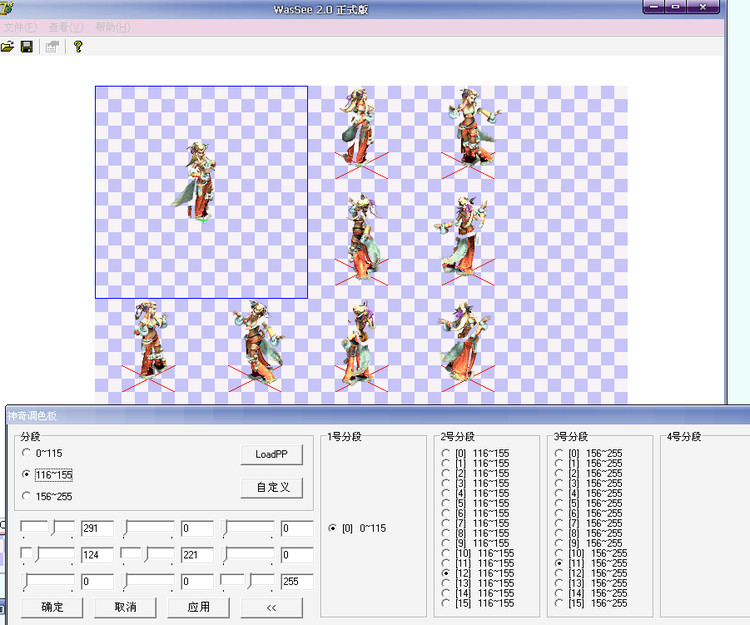Image resolution: width=750 pixels, height=625 pixels.
Task: Click the input field containing 221
Action: (x=197, y=555)
